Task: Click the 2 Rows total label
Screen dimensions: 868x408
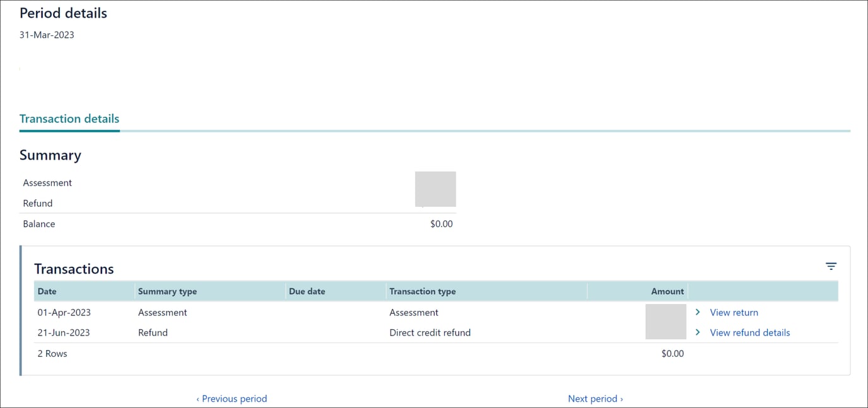Action: [x=52, y=353]
